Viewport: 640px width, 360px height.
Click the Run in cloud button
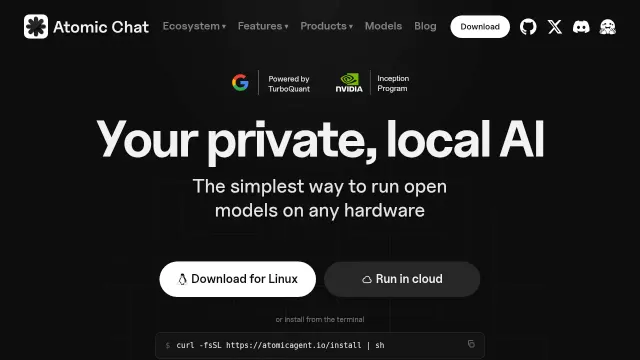coord(402,279)
